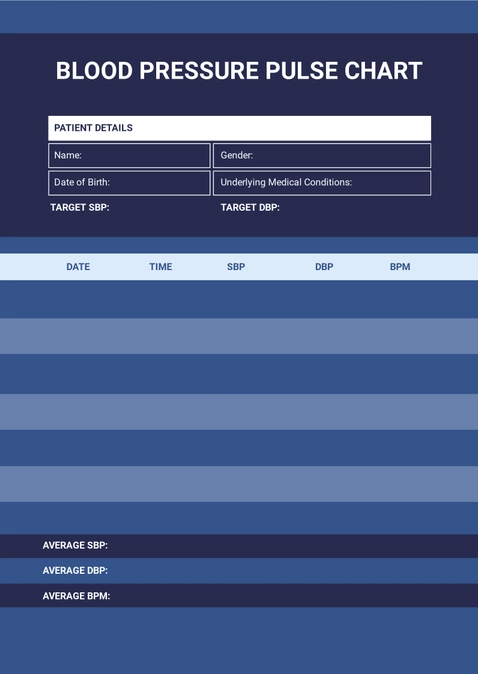The height and width of the screenshot is (674, 478).
Task: Click the TARGET SBP label
Action: [80, 208]
